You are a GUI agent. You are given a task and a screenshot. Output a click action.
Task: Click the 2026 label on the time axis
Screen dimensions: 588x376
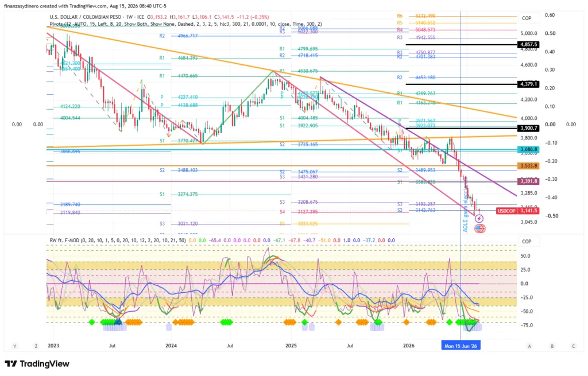[x=409, y=346]
